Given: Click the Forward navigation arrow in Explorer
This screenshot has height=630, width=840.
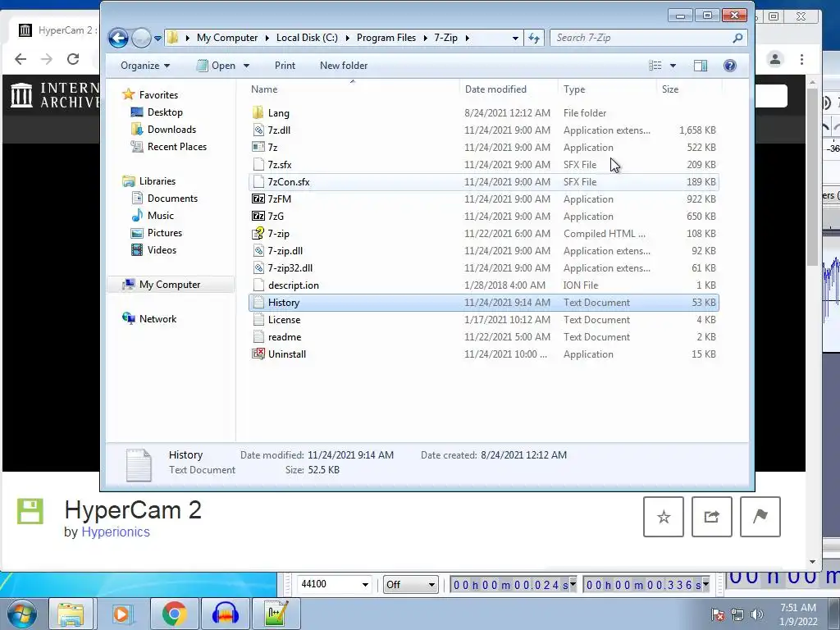Looking at the screenshot, I should tap(141, 38).
